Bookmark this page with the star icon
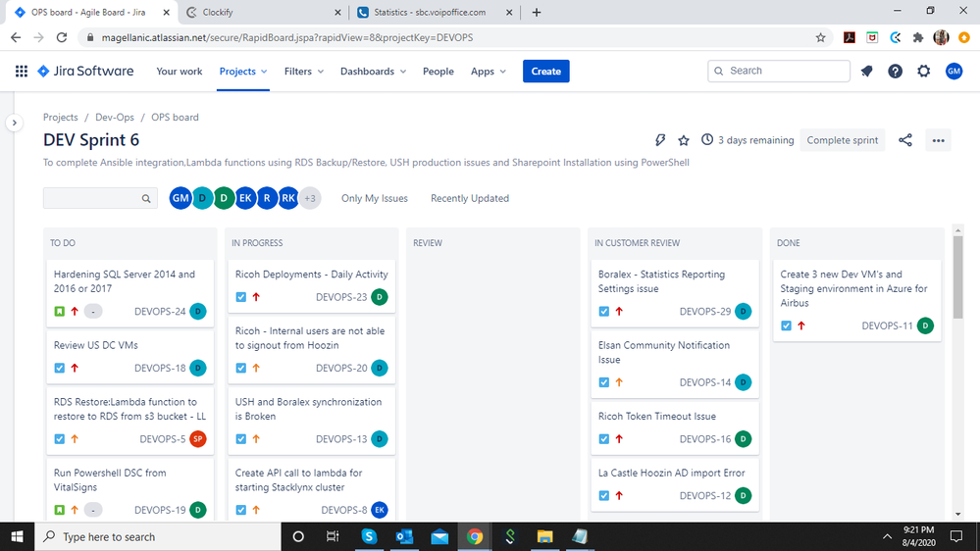 point(821,37)
